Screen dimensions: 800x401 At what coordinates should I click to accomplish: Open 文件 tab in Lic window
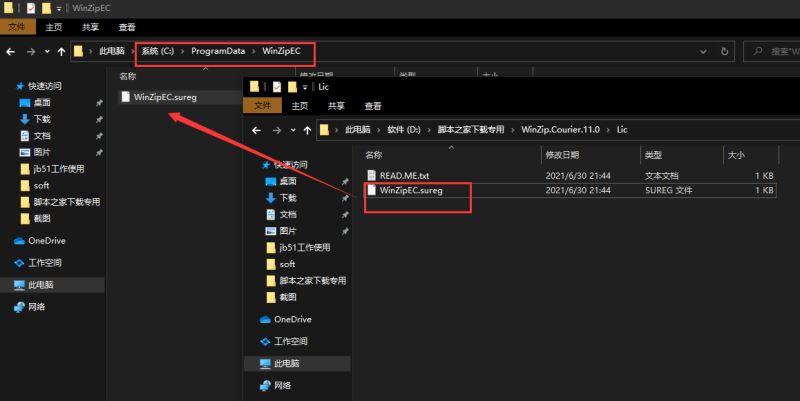[x=263, y=106]
